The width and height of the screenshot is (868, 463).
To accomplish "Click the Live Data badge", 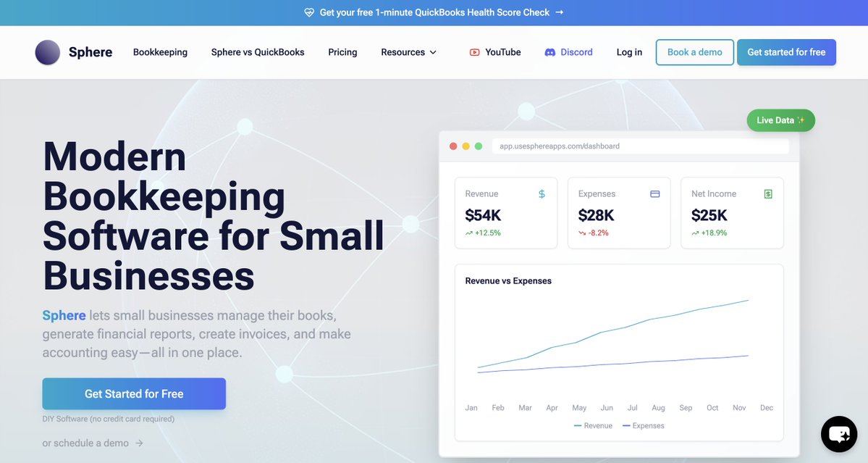I will pos(780,120).
